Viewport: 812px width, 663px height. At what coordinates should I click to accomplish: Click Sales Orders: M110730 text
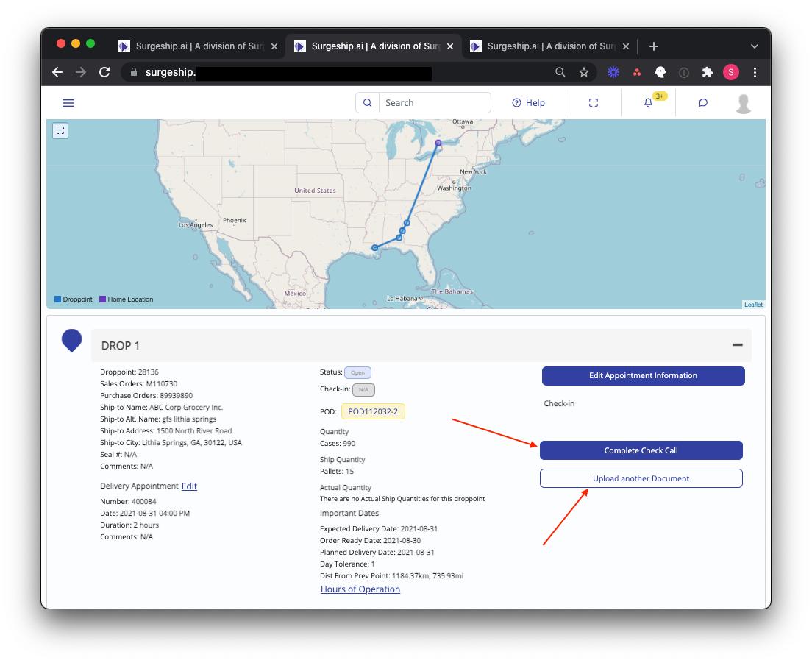pyautogui.click(x=139, y=384)
